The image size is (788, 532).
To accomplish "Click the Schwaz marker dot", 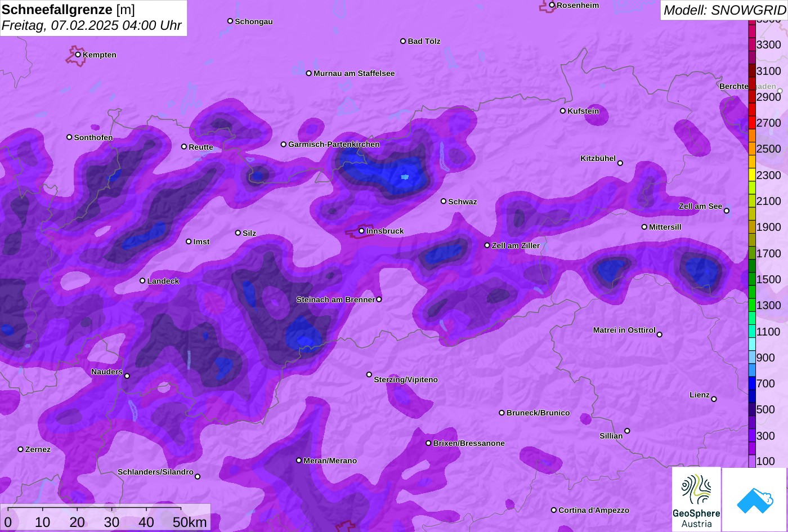I will (x=444, y=201).
